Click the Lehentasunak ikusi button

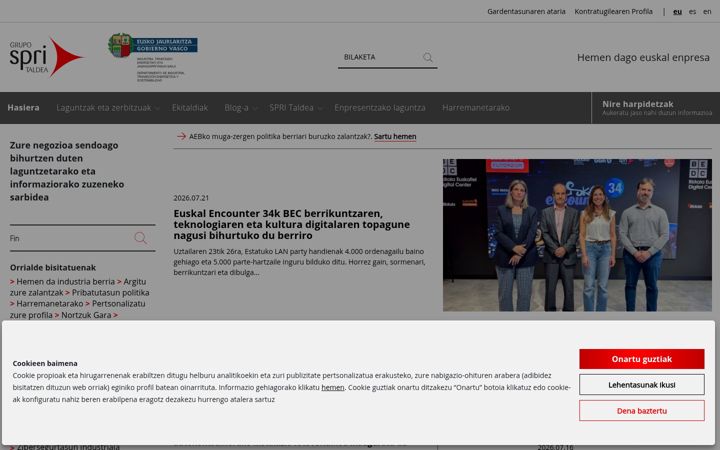[x=641, y=385]
